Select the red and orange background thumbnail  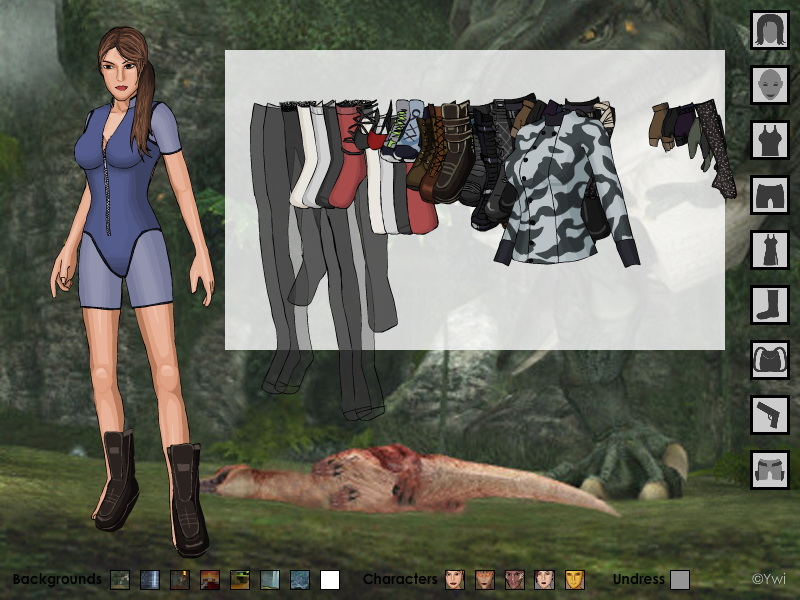210,580
